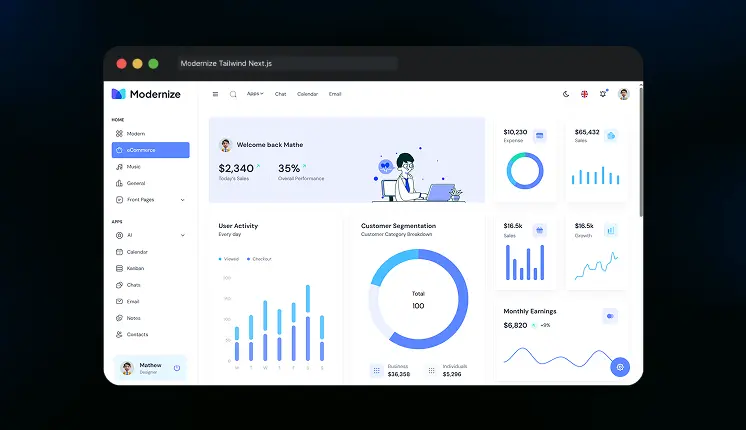
Task: Click the Individuals segment grid icon
Action: [432, 370]
